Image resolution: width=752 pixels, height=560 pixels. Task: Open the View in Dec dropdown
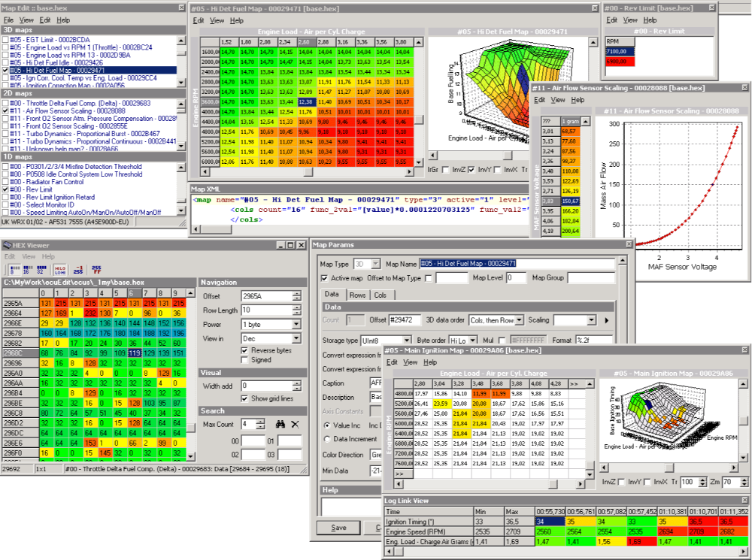tap(295, 338)
